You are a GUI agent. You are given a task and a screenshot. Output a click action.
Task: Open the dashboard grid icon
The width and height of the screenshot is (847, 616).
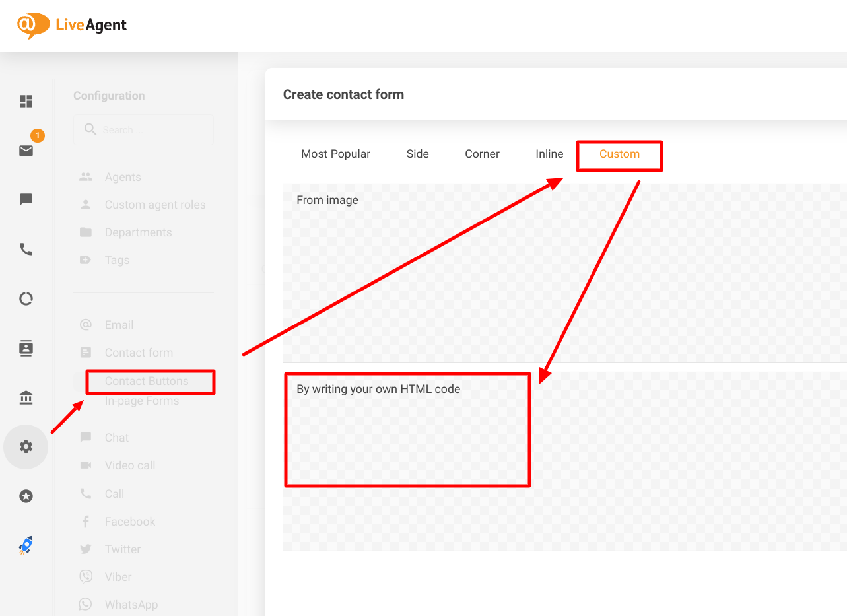(26, 101)
